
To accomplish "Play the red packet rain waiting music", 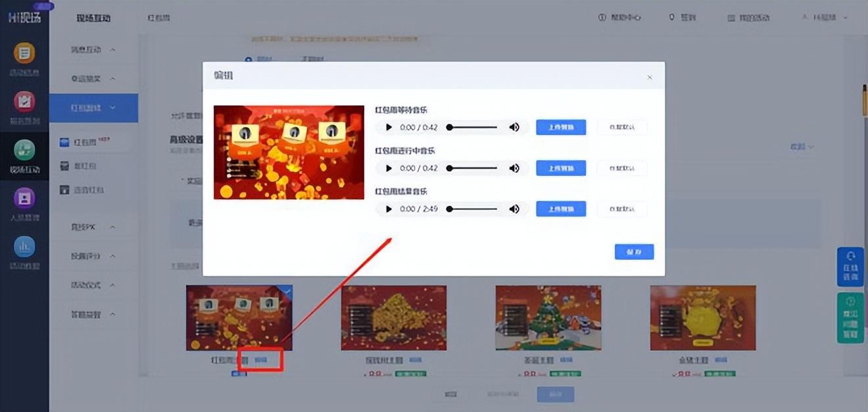I will (389, 127).
